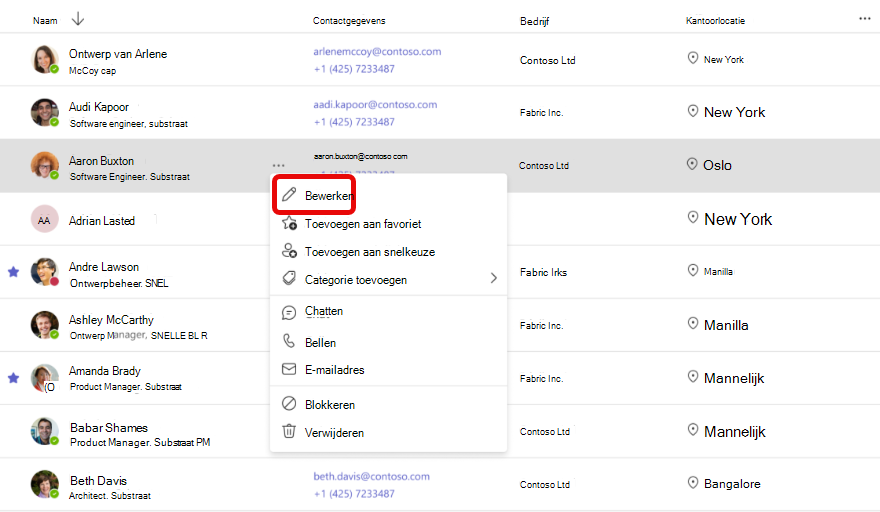Call phone number under beth.davis email

pyautogui.click(x=354, y=493)
